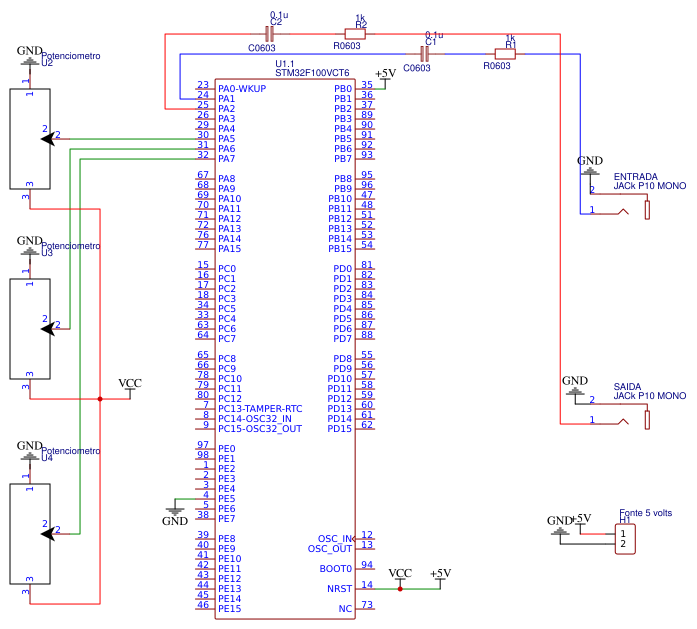Click pin number 94 beside BOOT0
This screenshot has height=629, width=697.
point(367,565)
